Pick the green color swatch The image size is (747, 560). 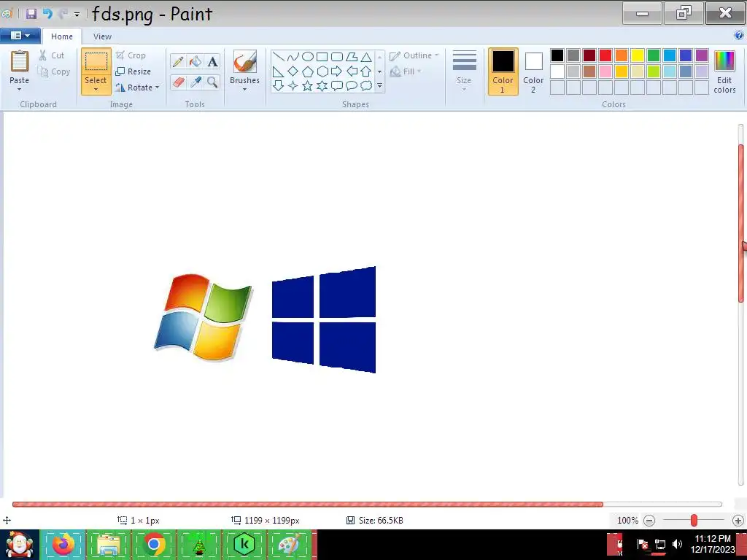pos(654,55)
